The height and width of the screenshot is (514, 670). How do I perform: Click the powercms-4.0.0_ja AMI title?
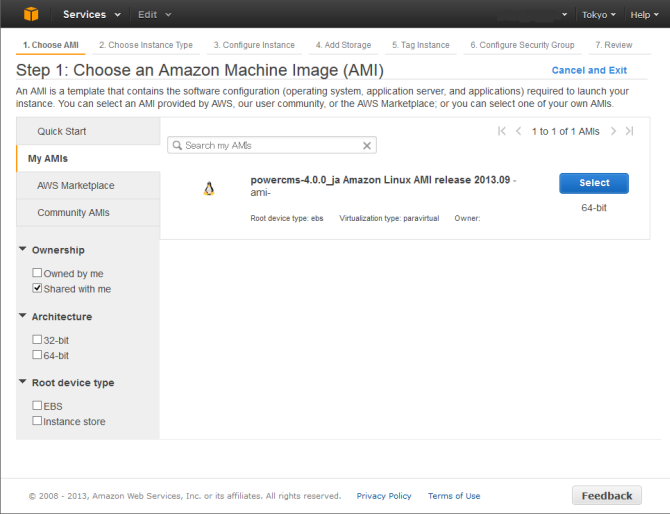click(x=380, y=180)
